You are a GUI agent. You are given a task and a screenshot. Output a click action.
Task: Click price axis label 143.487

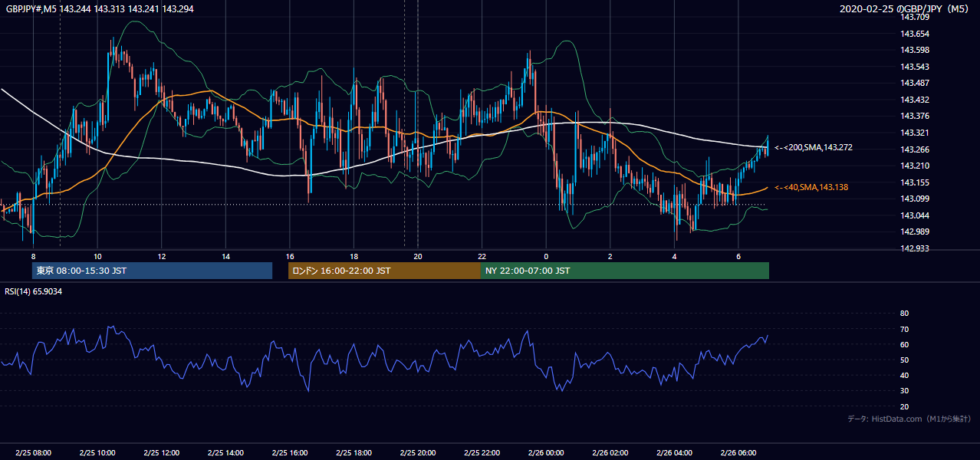pos(914,83)
